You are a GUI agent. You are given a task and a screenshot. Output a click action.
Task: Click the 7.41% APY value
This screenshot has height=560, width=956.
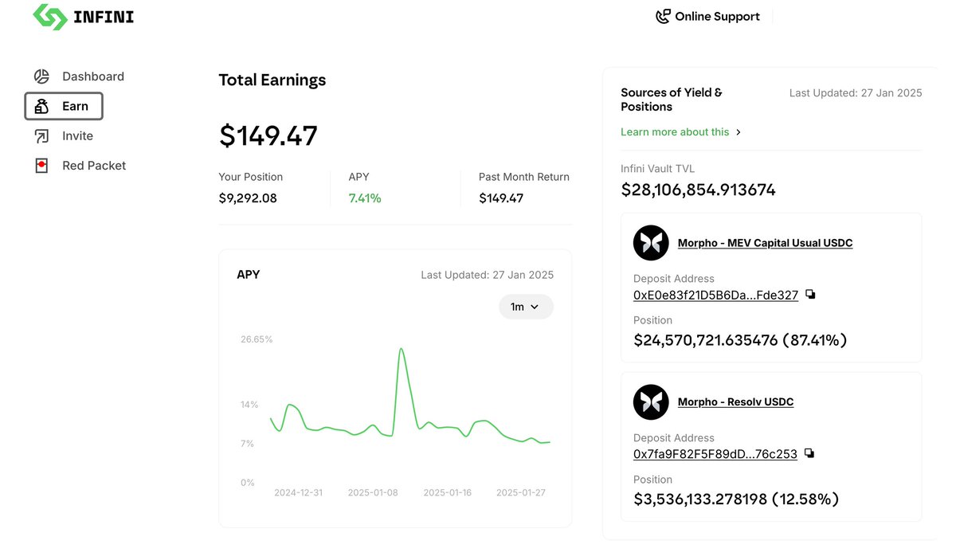365,198
